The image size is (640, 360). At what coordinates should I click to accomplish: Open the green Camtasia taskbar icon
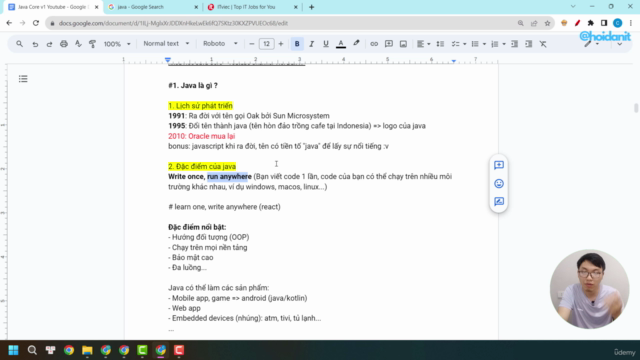142,350
